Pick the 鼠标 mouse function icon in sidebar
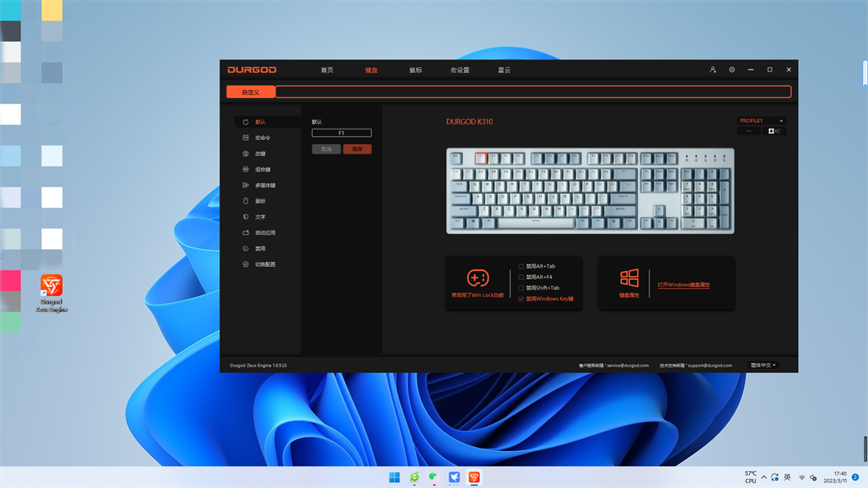 click(x=245, y=201)
